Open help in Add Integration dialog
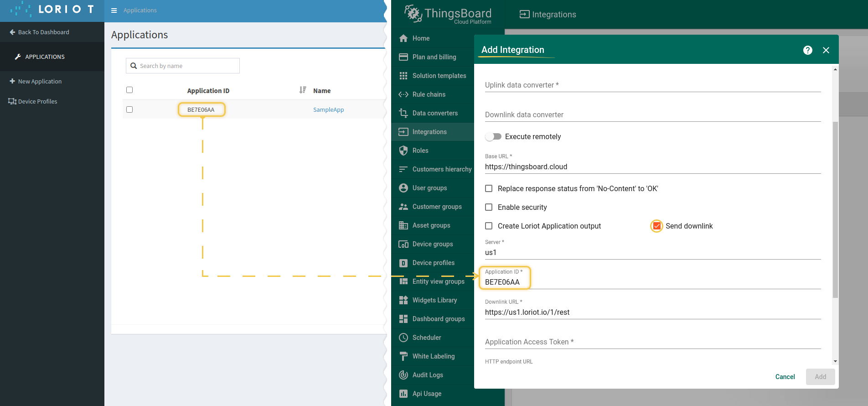 point(807,50)
